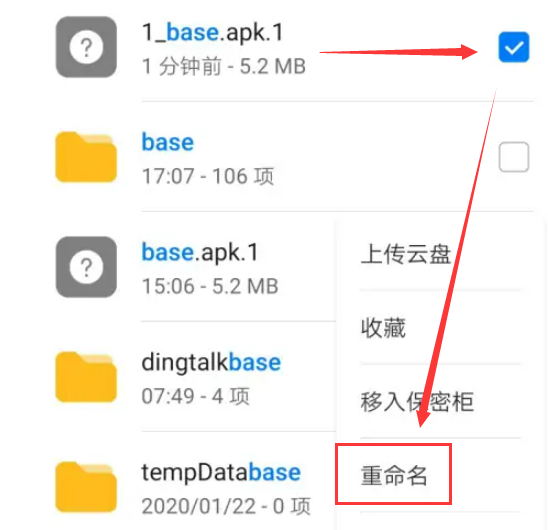
Task: Click the 1 分钟前 - 5.2 MB details line
Action: 224,66
